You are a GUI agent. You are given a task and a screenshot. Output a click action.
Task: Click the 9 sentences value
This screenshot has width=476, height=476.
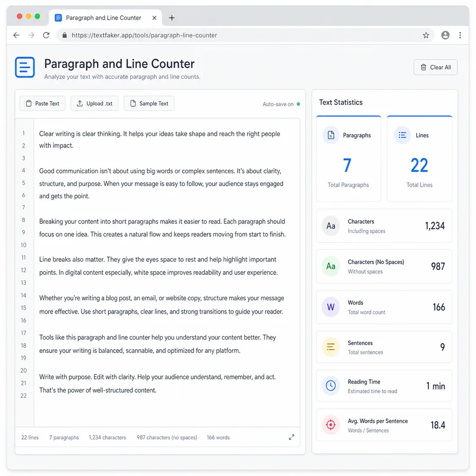tap(443, 346)
